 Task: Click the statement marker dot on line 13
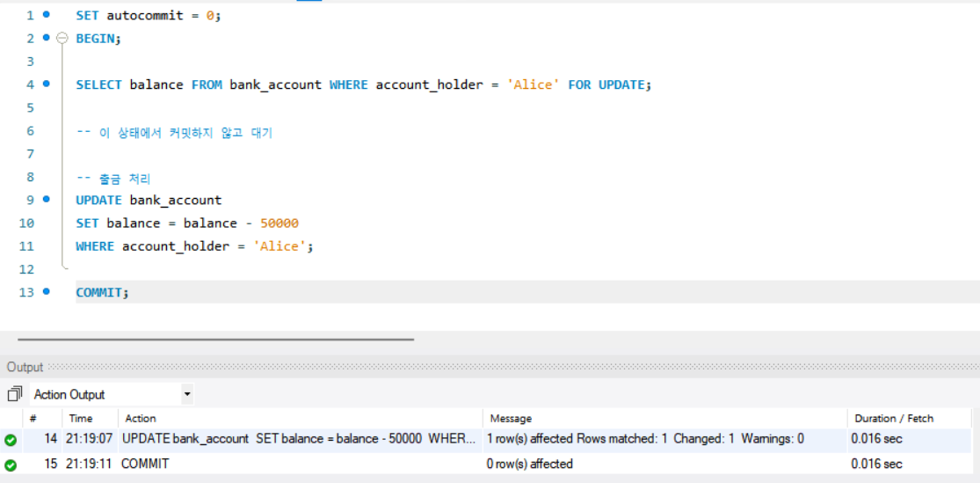click(46, 291)
